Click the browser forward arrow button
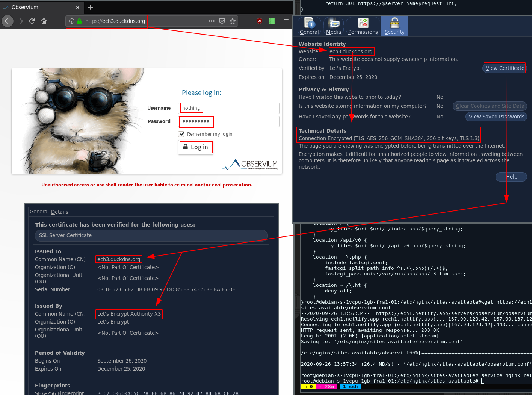The width and height of the screenshot is (532, 395). (20, 21)
